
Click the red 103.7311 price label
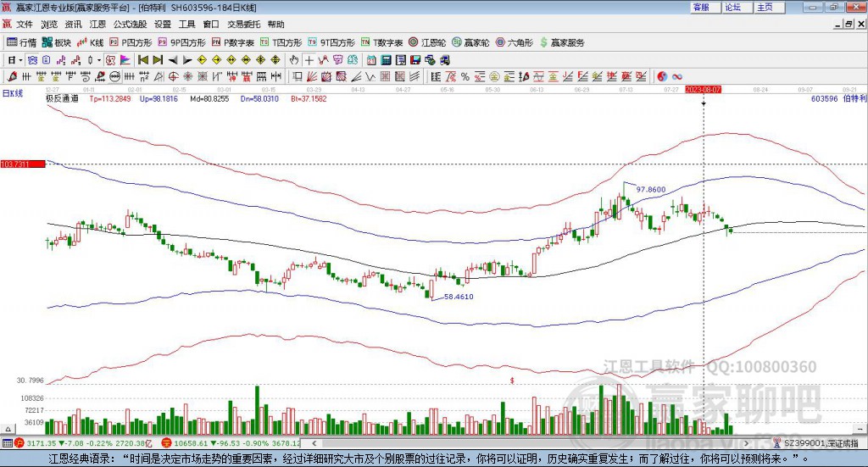coord(23,164)
